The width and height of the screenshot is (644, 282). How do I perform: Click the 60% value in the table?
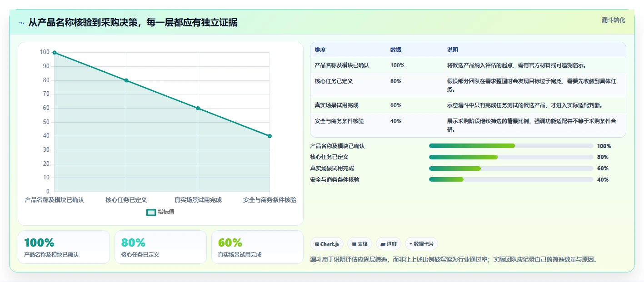pos(396,105)
